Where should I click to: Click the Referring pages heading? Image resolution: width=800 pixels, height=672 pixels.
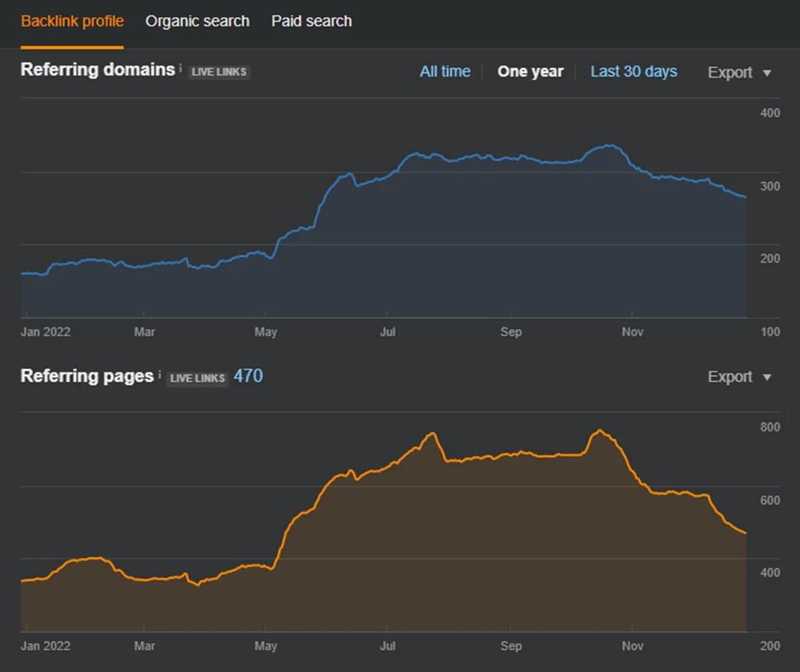88,376
